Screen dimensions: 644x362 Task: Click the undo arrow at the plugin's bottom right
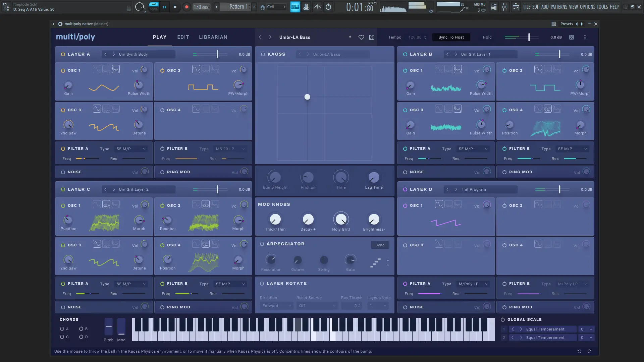pyautogui.click(x=579, y=351)
